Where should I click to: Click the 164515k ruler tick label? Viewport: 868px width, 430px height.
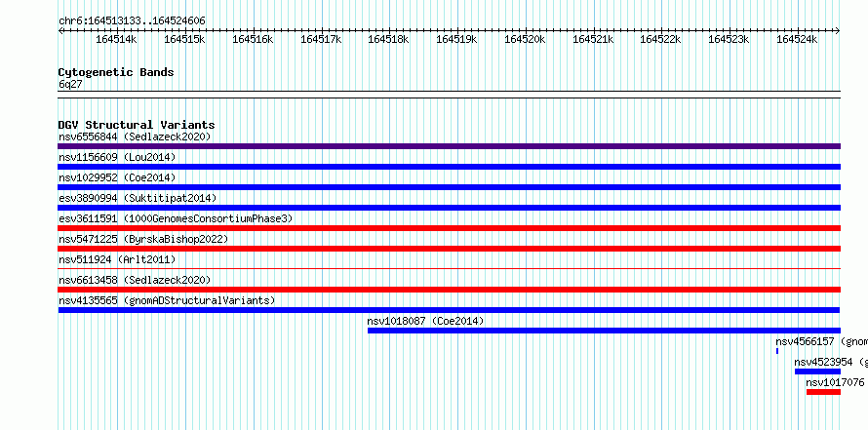point(184,39)
